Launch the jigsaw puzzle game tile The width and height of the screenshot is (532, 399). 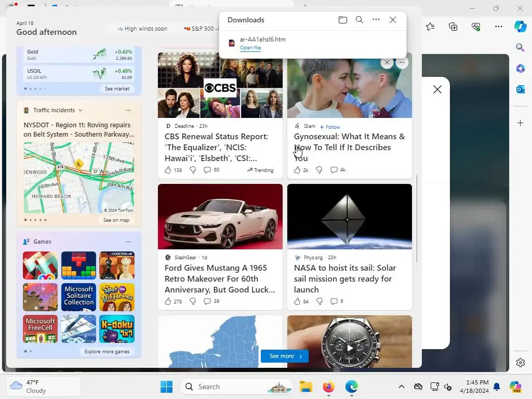point(40,297)
